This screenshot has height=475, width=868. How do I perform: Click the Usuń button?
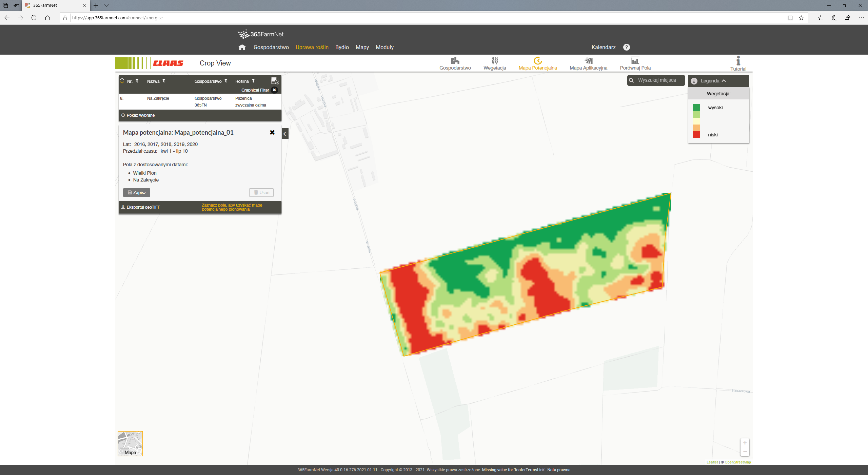click(x=261, y=193)
